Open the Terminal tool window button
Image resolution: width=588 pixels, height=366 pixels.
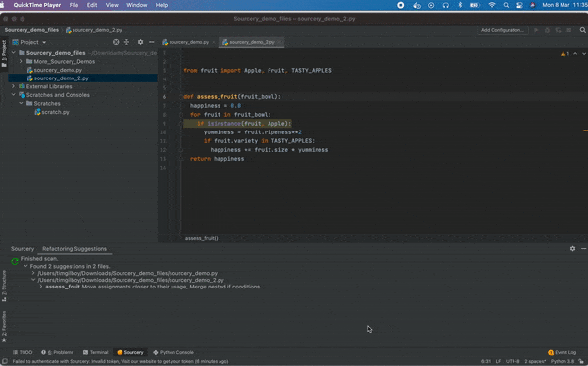[96, 352]
